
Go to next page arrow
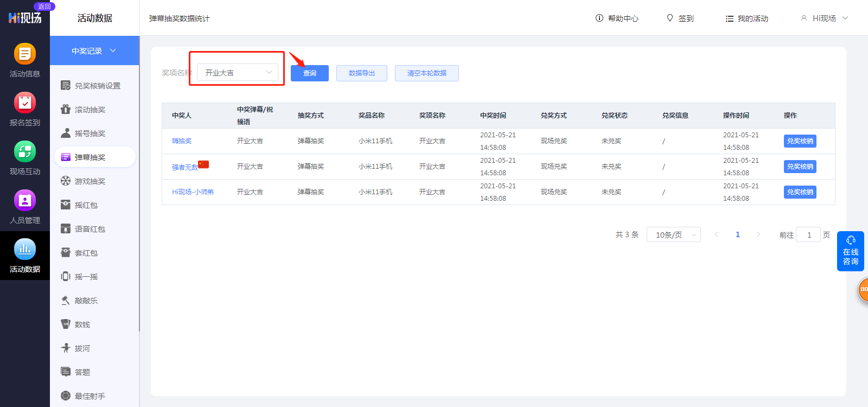pyautogui.click(x=758, y=234)
